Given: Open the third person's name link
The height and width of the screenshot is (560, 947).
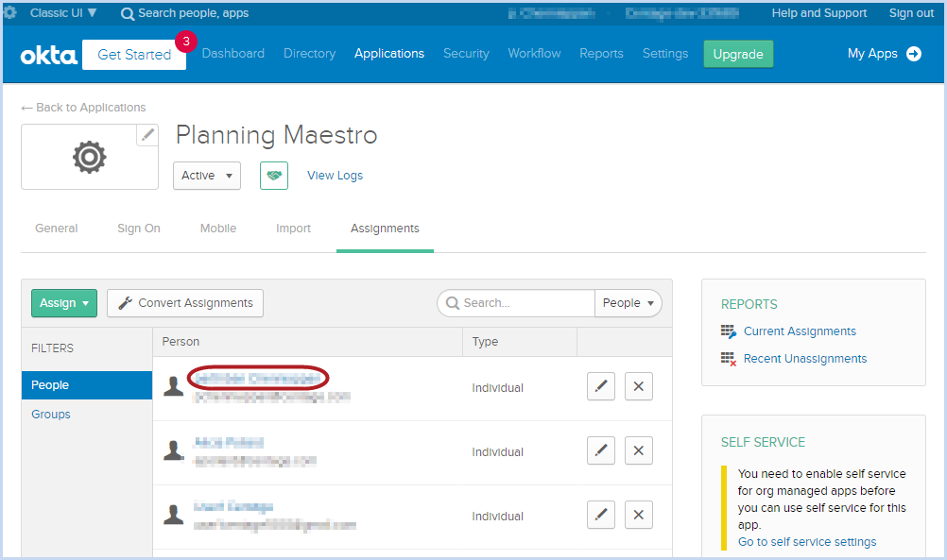Looking at the screenshot, I should click(233, 507).
